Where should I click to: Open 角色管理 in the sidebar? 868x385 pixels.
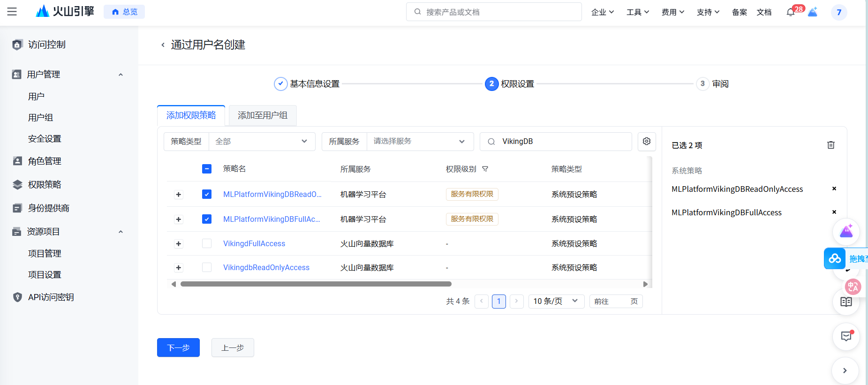(45, 161)
